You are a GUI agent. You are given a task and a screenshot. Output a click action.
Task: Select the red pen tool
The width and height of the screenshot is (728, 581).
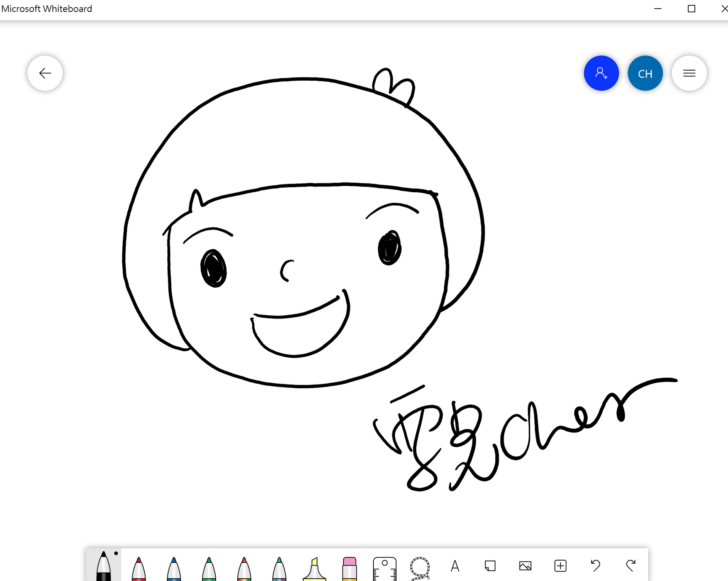click(x=139, y=568)
